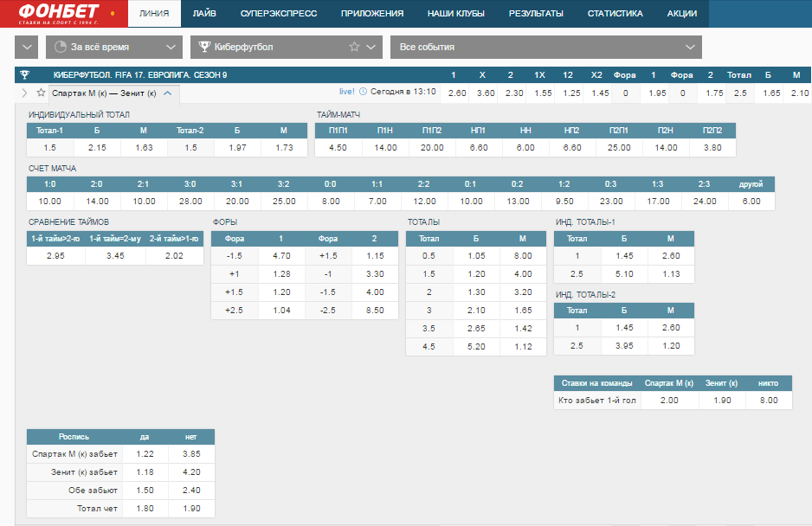Select handicap -2.5 team 2 odds 8.50
This screenshot has width=812, height=526.
click(375, 310)
